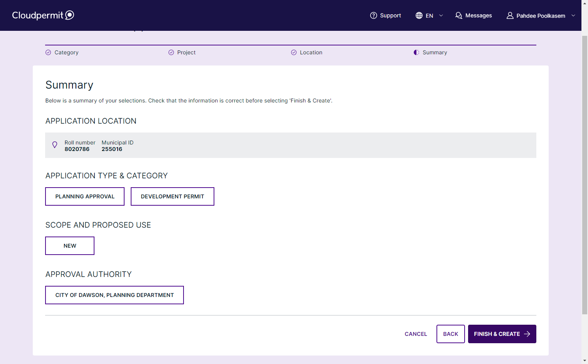Click the summary instructions sentence
This screenshot has height=364, width=588.
[x=189, y=101]
